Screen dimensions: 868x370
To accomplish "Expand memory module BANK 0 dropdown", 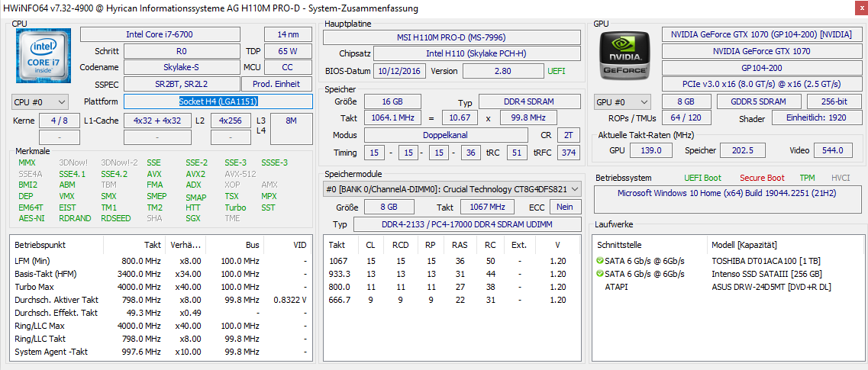I will 452,189.
